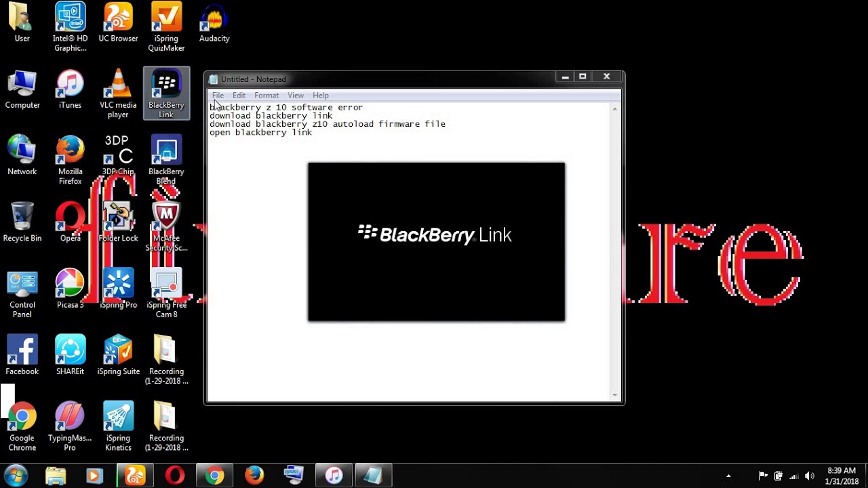
Task: Open the Computer desktop icon
Action: (x=22, y=89)
